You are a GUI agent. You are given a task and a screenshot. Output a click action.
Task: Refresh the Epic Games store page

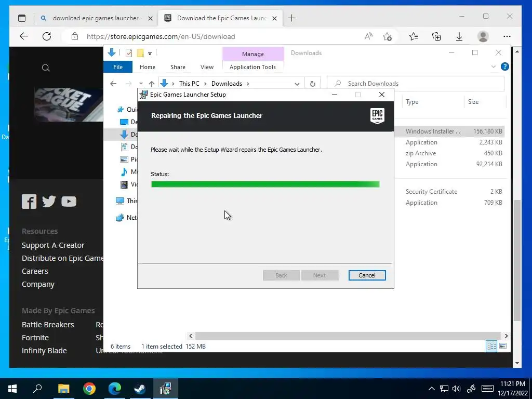[47, 36]
